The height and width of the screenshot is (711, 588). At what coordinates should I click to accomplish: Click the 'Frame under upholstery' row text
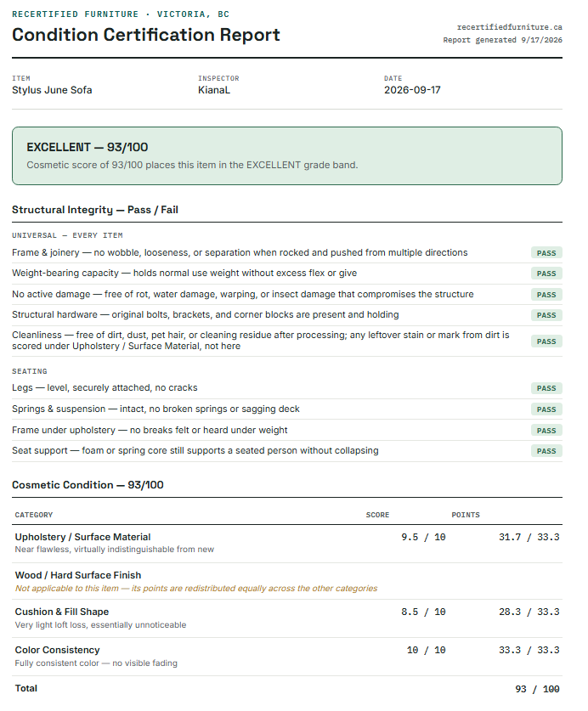(x=150, y=430)
